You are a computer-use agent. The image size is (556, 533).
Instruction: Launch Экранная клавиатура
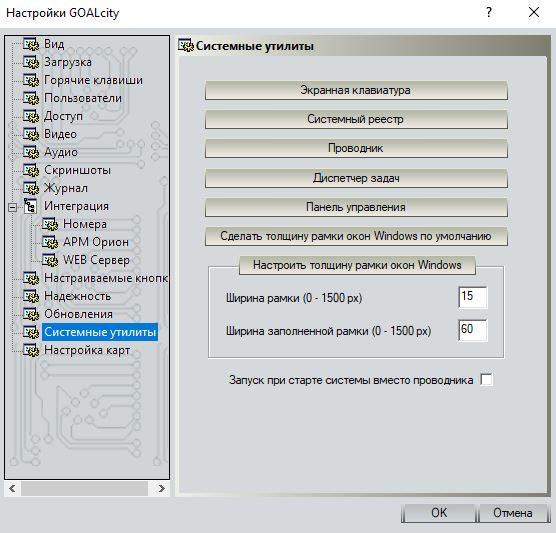point(356,90)
